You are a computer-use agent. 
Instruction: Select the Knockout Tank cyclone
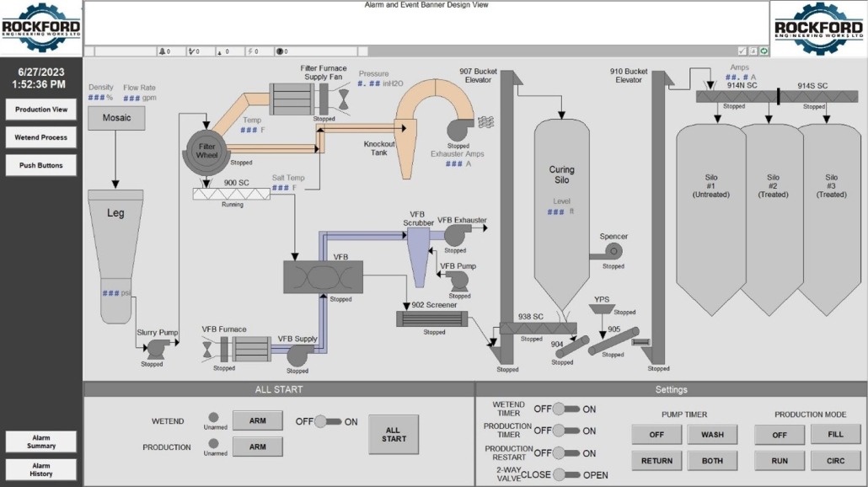(405, 149)
